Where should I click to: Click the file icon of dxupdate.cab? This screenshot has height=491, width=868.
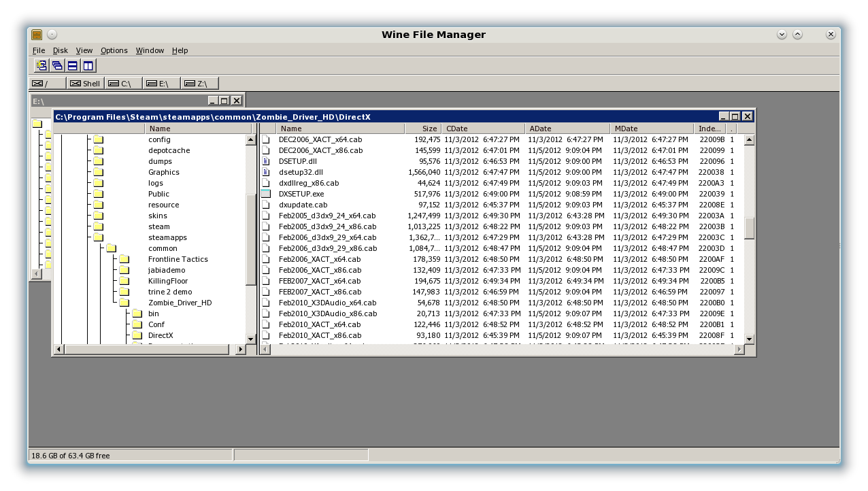pyautogui.click(x=266, y=205)
